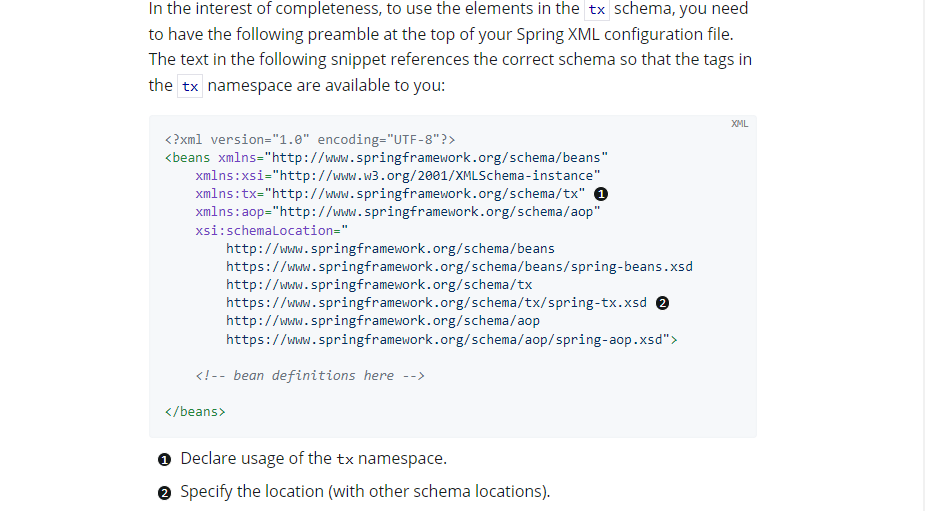The image size is (925, 511).
Task: Click inline "tx" code before "schema, you need"
Action: (597, 10)
